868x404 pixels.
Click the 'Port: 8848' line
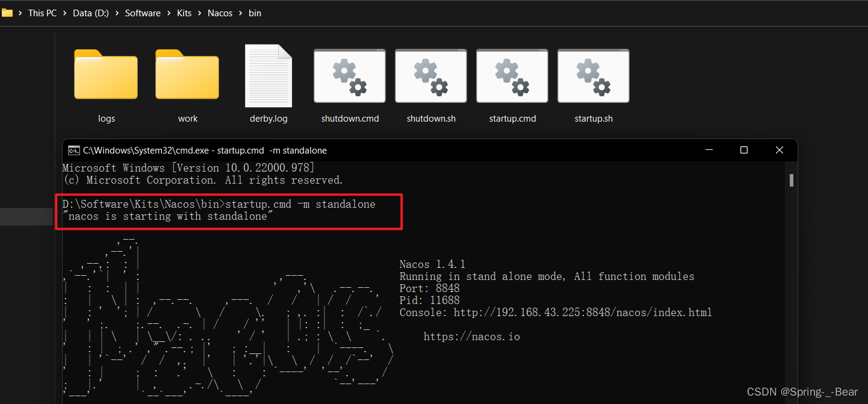click(429, 288)
